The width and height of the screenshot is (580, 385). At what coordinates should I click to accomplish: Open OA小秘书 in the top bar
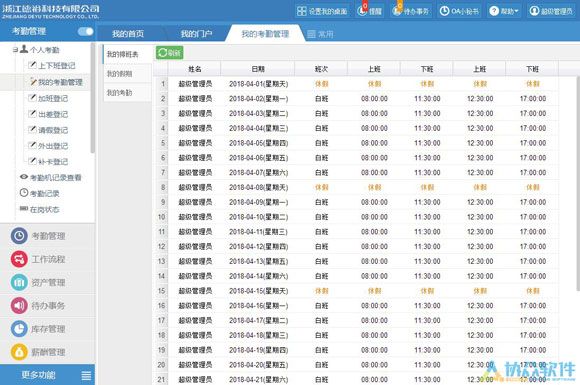pos(459,11)
